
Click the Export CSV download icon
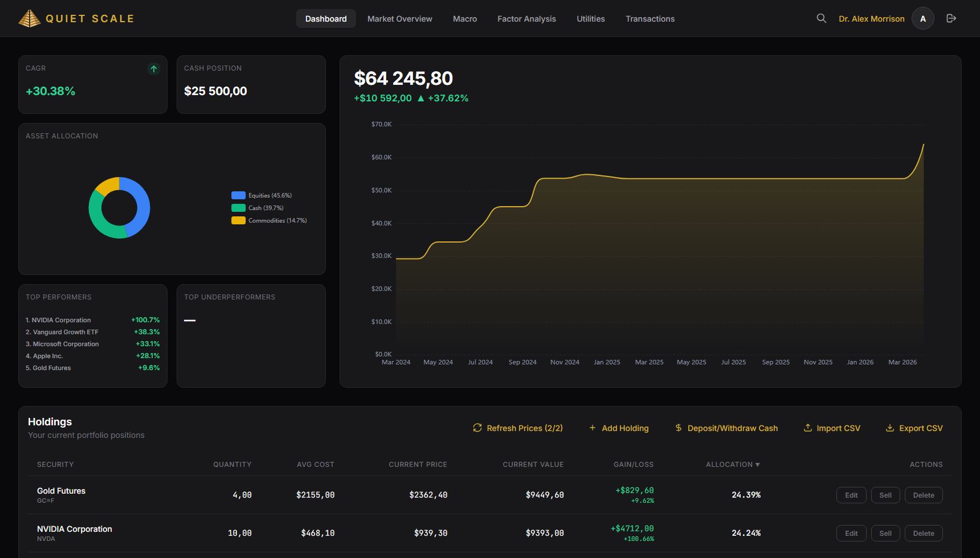[x=890, y=428]
